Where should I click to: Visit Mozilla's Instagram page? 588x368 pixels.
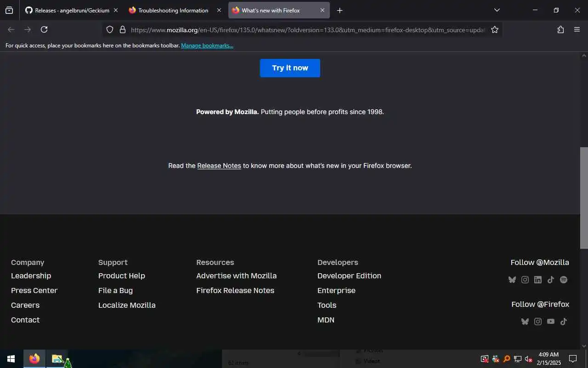pos(525,280)
